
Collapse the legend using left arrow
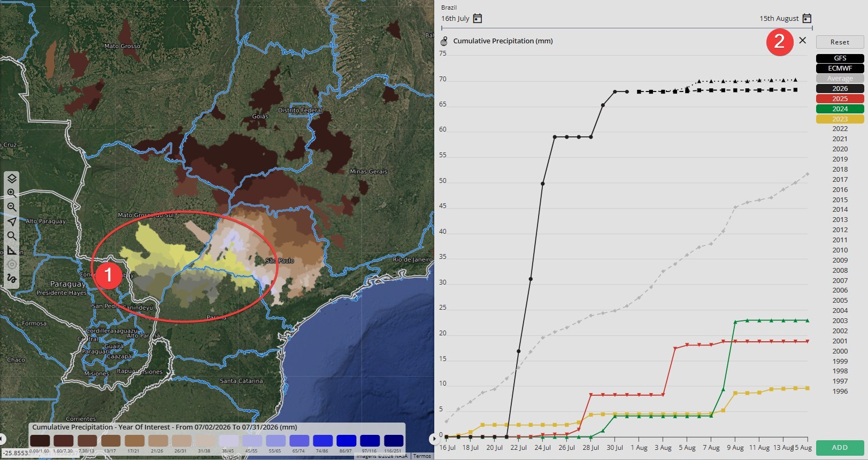(3, 439)
